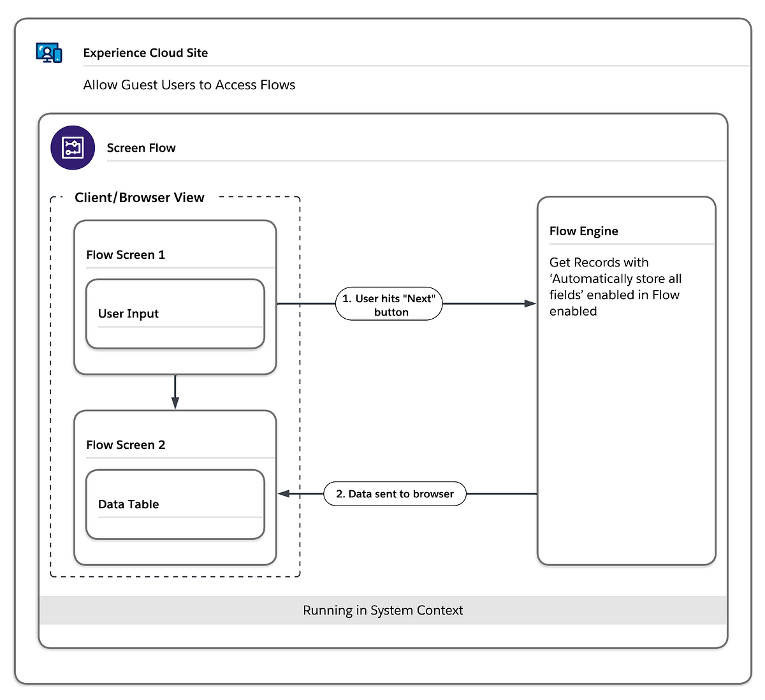Select the flow arrows glyph in the circle badge

click(x=72, y=147)
